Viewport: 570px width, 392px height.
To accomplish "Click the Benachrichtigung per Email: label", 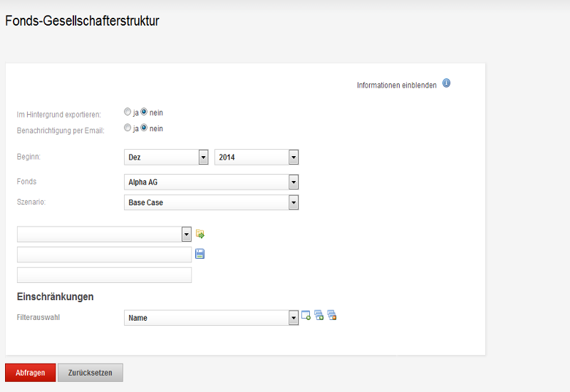I will (61, 130).
